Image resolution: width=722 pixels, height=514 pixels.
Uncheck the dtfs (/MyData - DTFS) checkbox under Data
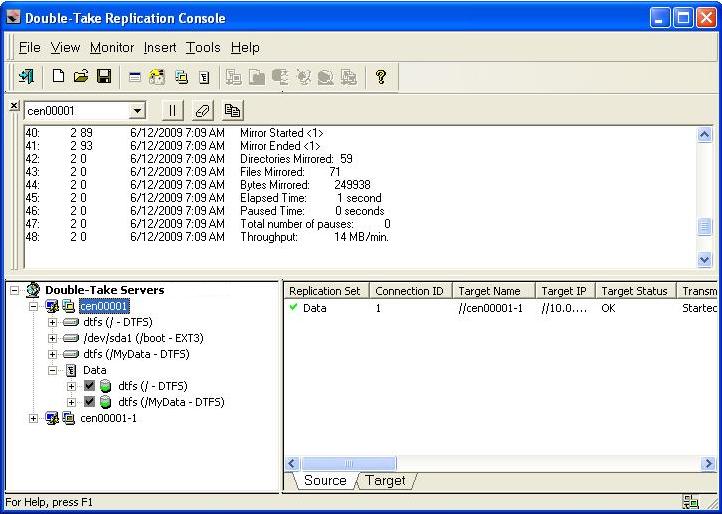89,402
